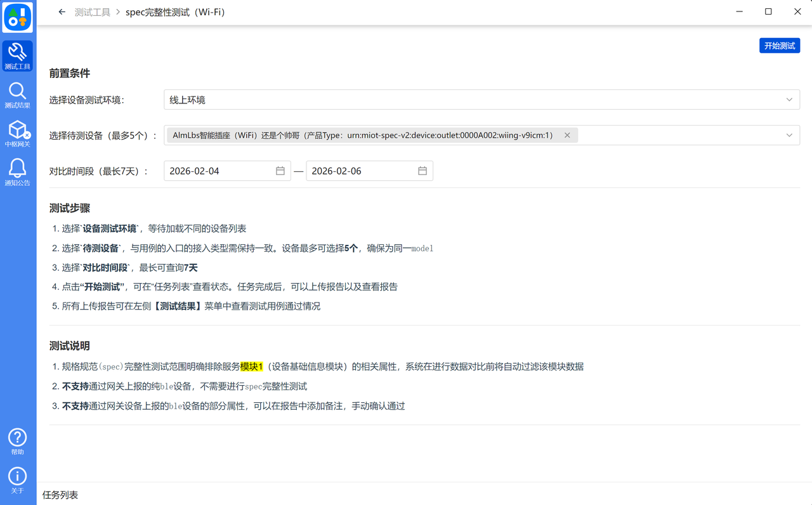The height and width of the screenshot is (505, 812).
Task: Click the 选择待测设备（最多5个） label
Action: click(103, 135)
